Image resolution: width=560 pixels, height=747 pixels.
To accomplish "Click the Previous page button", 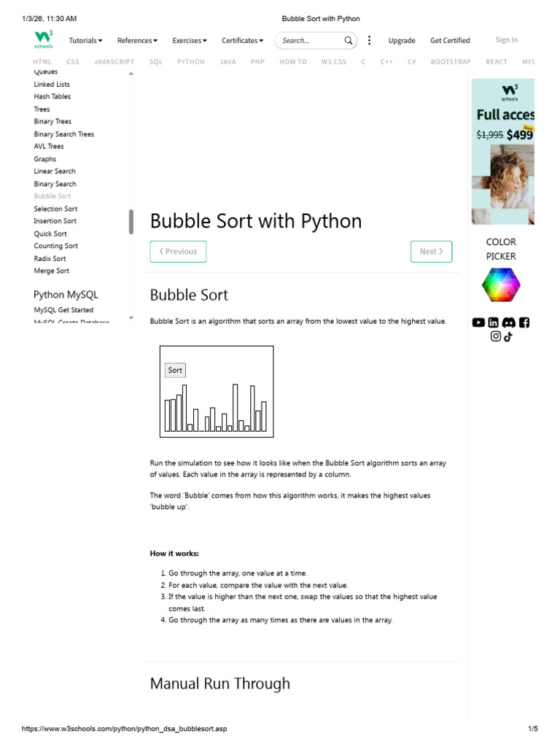I will coord(178,252).
